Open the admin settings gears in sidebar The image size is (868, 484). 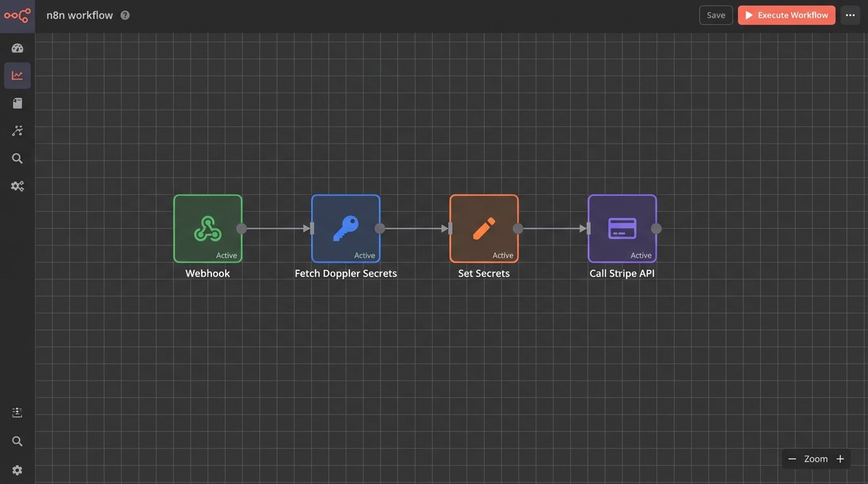coord(17,186)
